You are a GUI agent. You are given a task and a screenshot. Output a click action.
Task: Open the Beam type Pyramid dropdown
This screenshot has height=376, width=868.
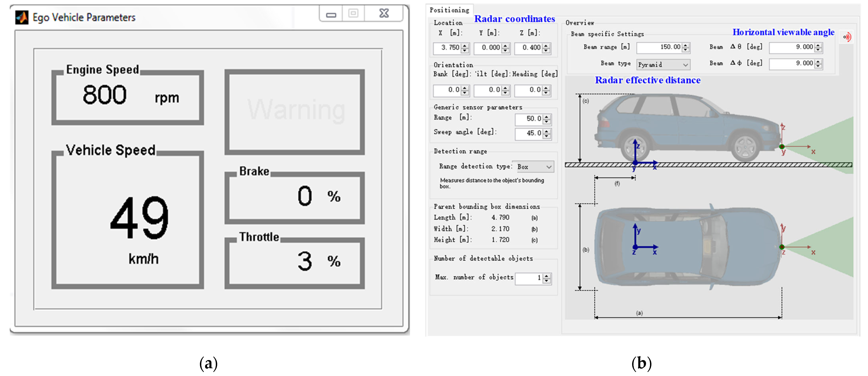coord(663,64)
